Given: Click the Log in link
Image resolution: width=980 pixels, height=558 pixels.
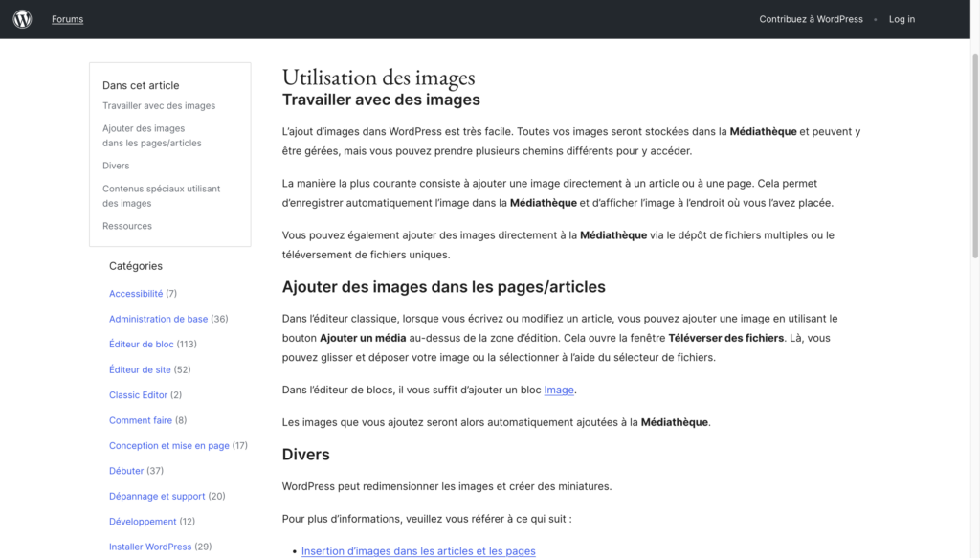Looking at the screenshot, I should tap(902, 19).
